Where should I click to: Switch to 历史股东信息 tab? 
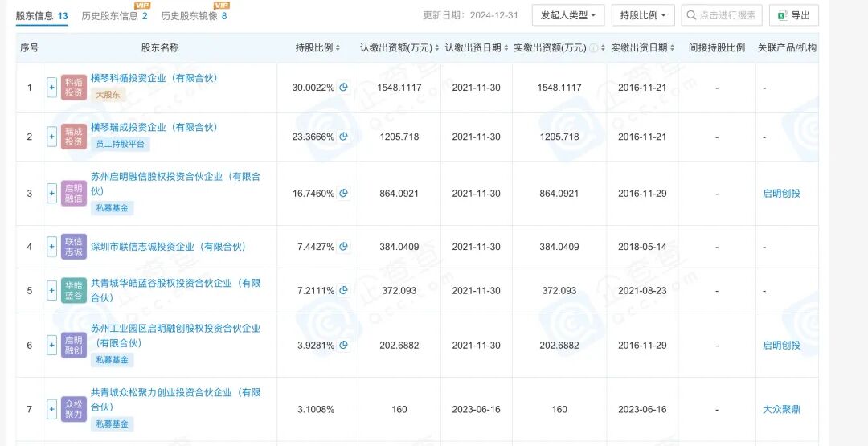pos(113,16)
